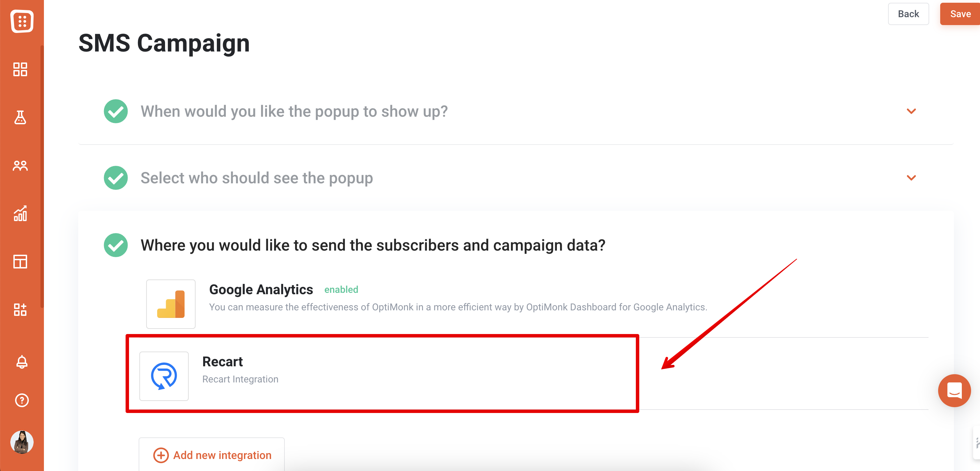Open the dashboard grid icon in sidebar
Screen dimensions: 980x471
[20, 69]
